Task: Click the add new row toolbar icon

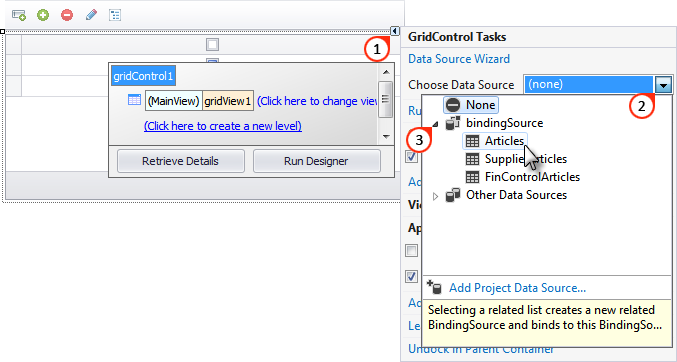Action: 19,15
